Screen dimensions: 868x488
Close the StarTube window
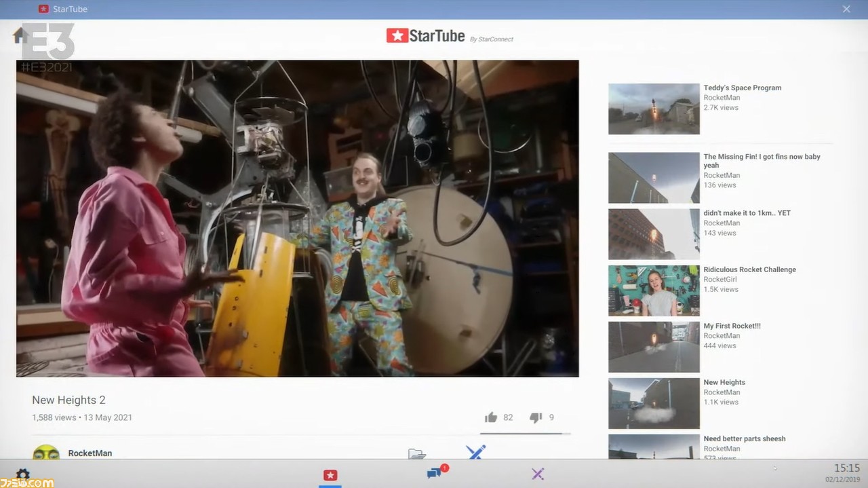click(846, 9)
